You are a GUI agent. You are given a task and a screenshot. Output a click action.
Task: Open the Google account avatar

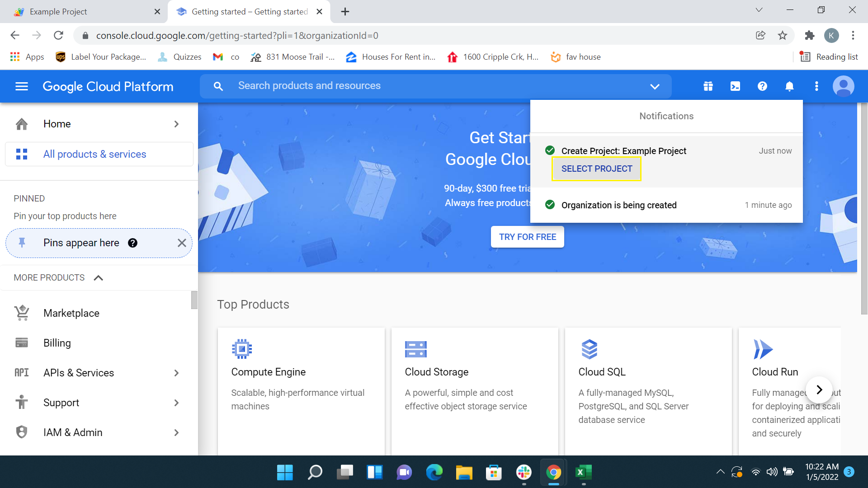point(844,86)
